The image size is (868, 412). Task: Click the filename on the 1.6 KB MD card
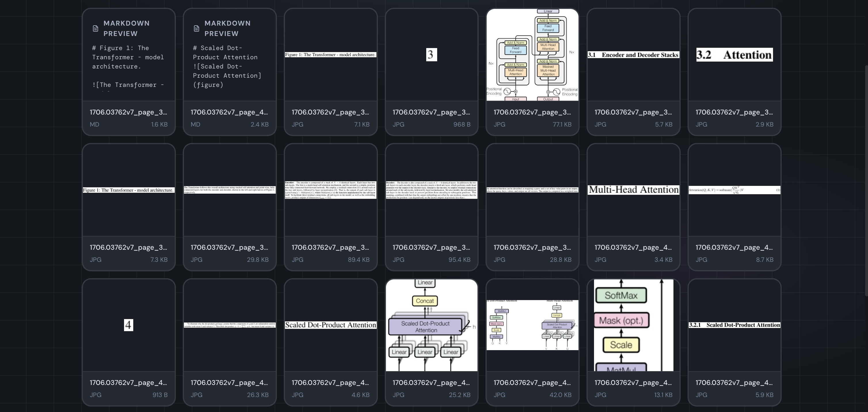pos(128,112)
